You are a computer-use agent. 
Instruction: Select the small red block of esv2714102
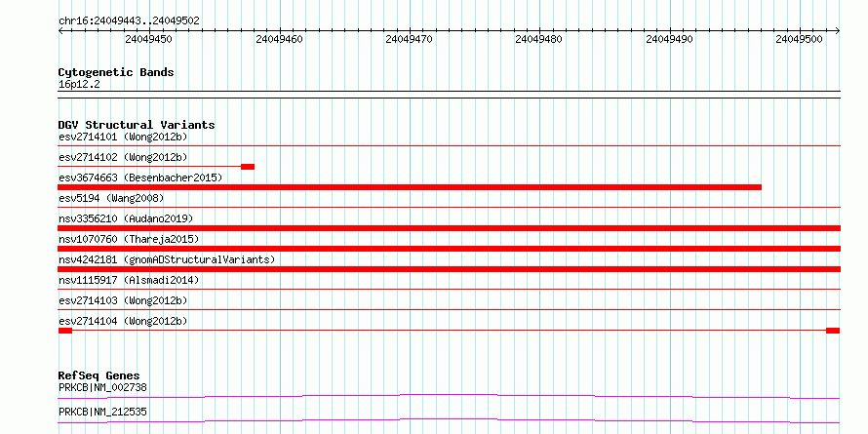tap(248, 167)
